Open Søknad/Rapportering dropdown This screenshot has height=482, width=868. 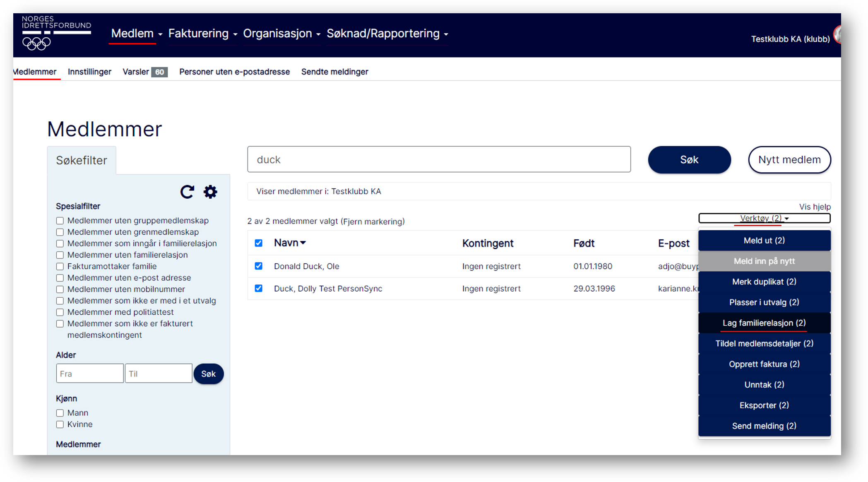pyautogui.click(x=387, y=34)
